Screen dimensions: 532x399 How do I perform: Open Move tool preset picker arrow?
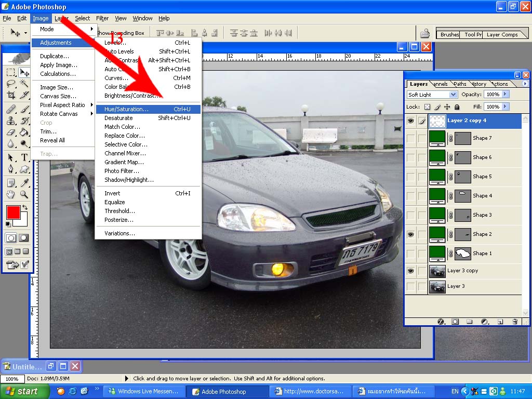pyautogui.click(x=25, y=33)
